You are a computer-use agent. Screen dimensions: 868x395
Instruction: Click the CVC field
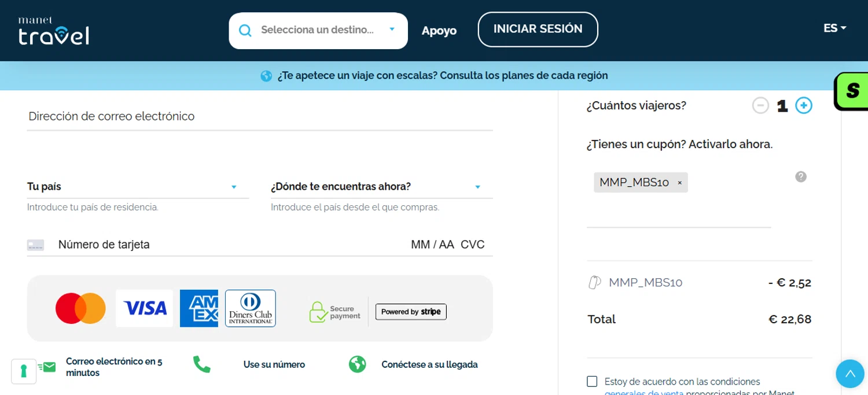(473, 245)
